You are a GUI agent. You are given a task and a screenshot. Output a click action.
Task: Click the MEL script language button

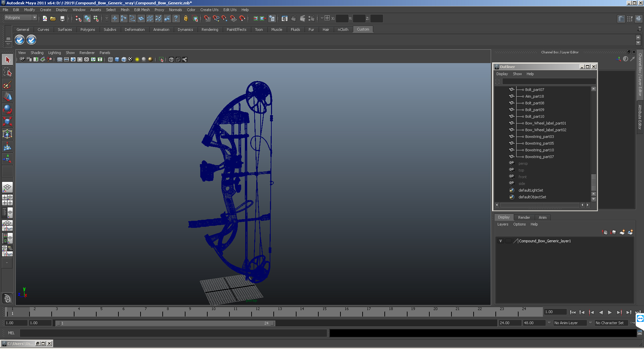point(11,333)
